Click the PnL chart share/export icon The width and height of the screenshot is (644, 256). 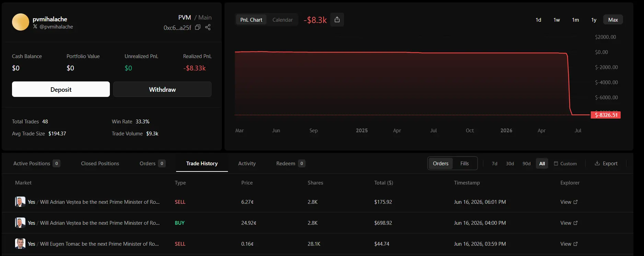[x=337, y=20]
